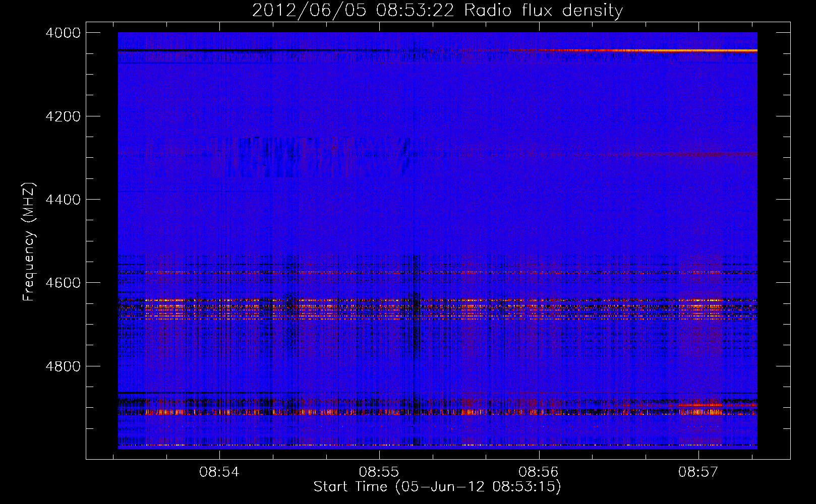Click the 08:54 time tick label
The width and height of the screenshot is (816, 504).
click(219, 472)
